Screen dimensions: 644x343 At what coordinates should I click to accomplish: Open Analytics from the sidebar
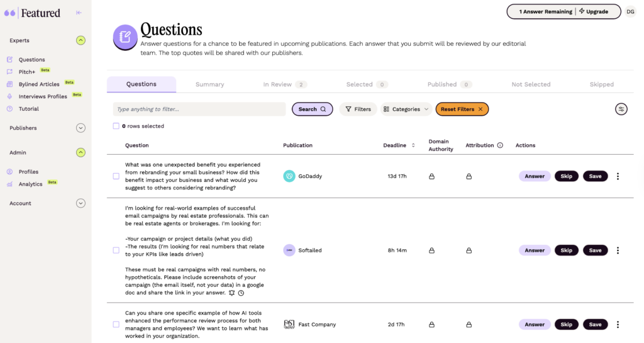point(30,184)
